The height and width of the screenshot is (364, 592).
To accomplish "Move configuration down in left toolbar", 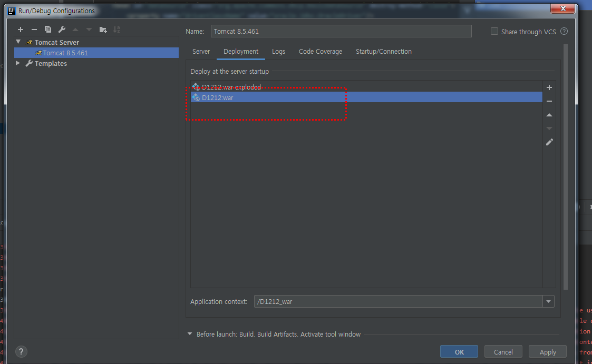I will (89, 29).
